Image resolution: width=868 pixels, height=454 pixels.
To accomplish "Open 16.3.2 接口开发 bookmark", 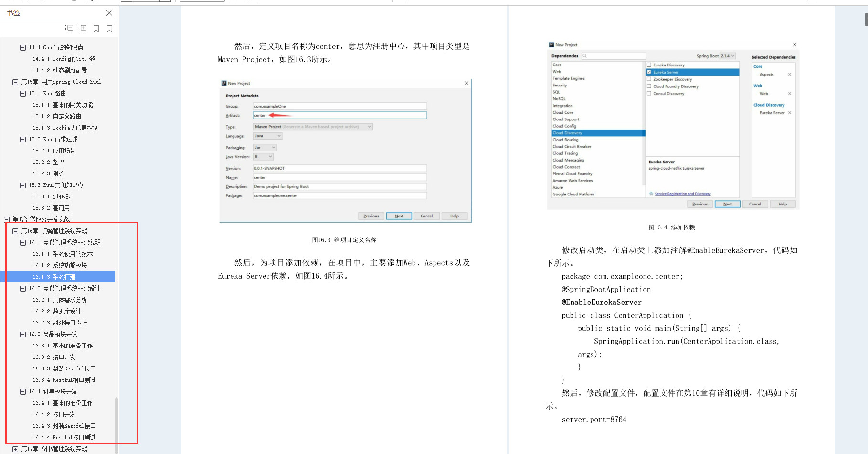I will pyautogui.click(x=54, y=357).
